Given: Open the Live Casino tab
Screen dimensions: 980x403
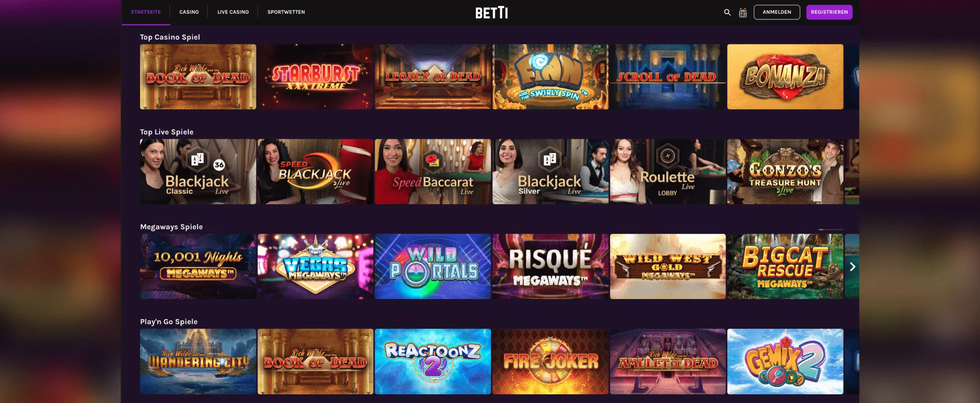Looking at the screenshot, I should click(x=233, y=12).
